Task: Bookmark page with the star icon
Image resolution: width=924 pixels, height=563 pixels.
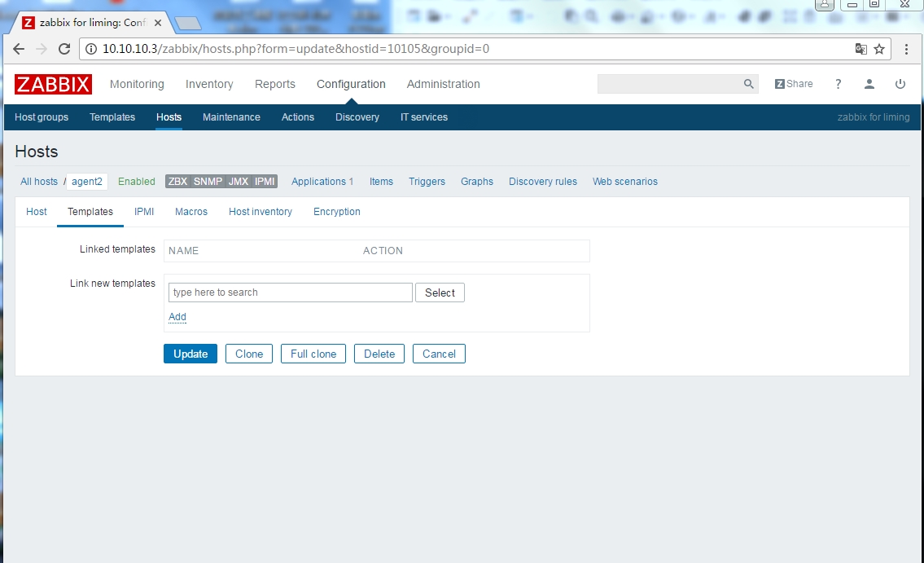Action: 879,49
